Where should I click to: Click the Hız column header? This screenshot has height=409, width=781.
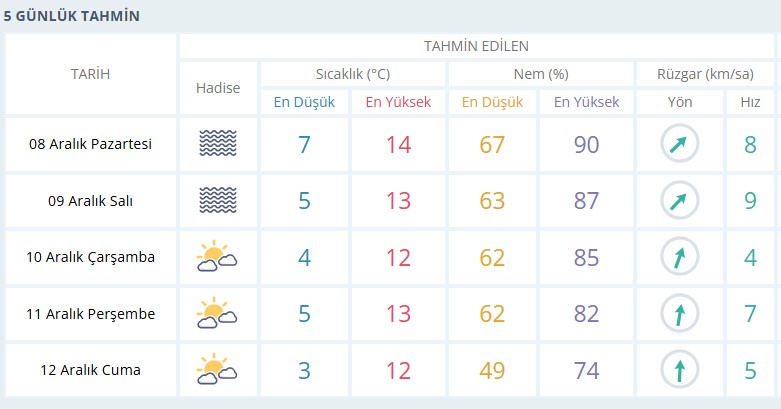tap(750, 102)
